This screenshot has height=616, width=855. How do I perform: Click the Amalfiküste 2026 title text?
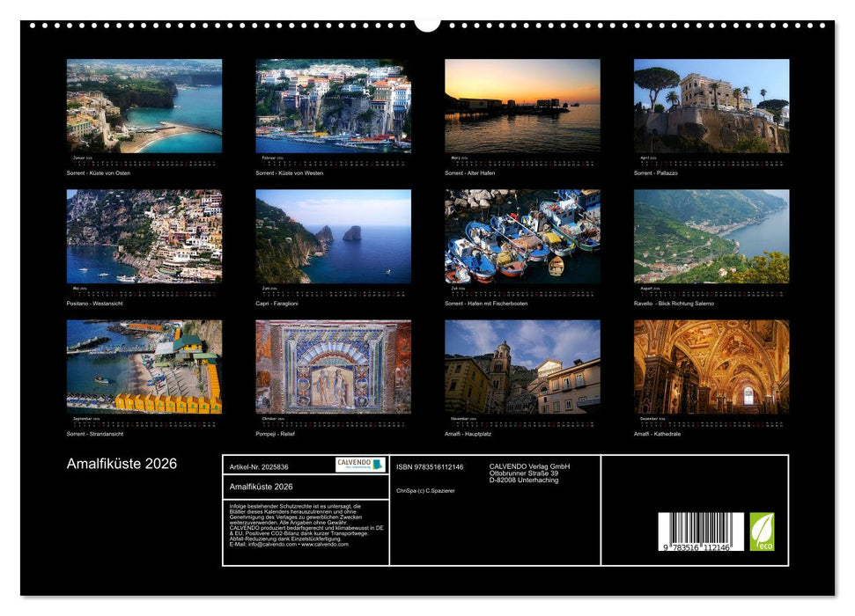(122, 461)
